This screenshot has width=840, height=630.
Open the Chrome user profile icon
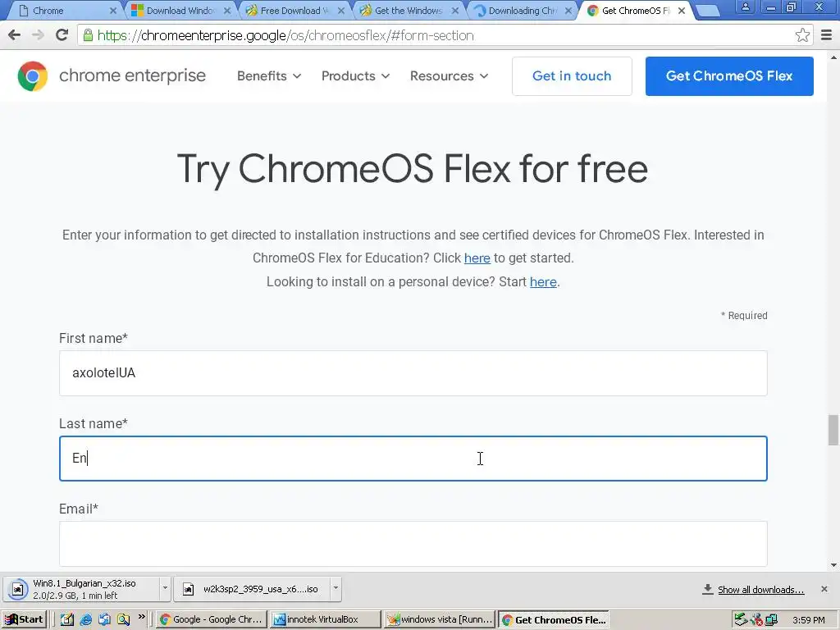click(x=745, y=7)
